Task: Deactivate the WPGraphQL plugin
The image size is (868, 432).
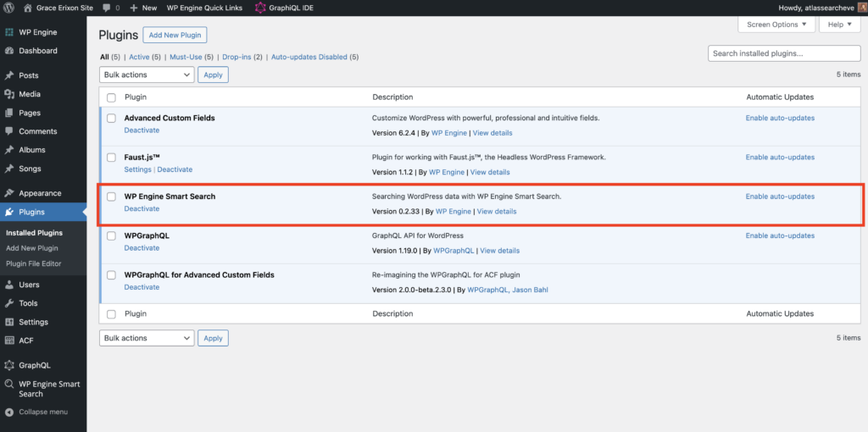Action: (x=142, y=248)
